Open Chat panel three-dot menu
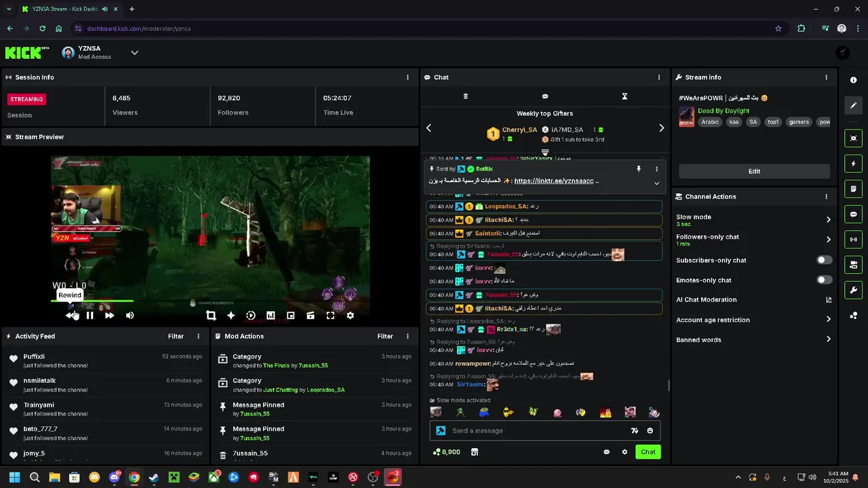This screenshot has width=868, height=488. click(x=659, y=77)
